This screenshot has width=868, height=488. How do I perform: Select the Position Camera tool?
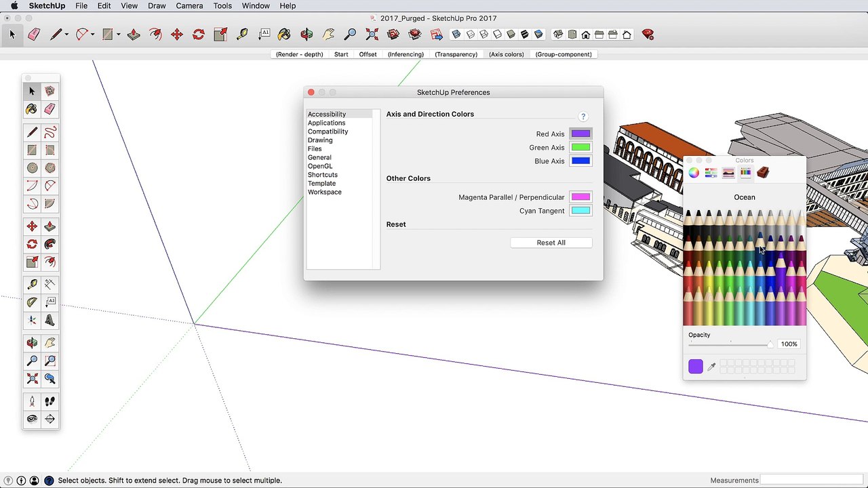(x=32, y=401)
